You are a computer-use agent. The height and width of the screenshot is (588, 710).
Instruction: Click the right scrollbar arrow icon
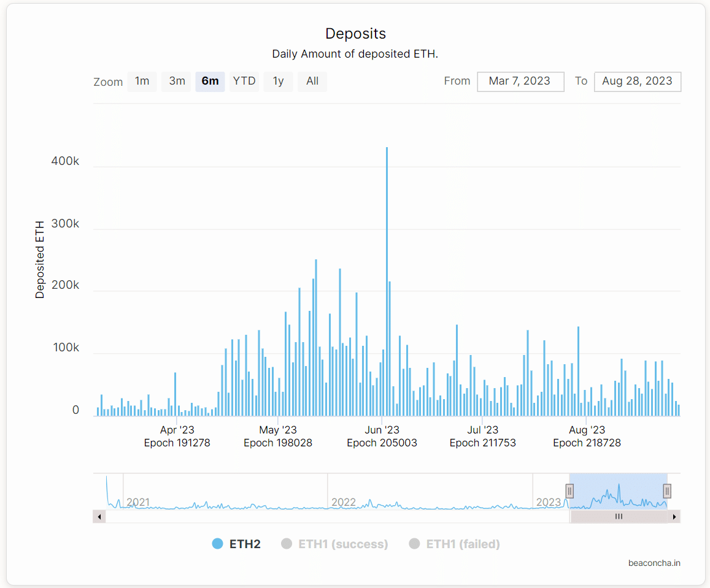point(675,516)
